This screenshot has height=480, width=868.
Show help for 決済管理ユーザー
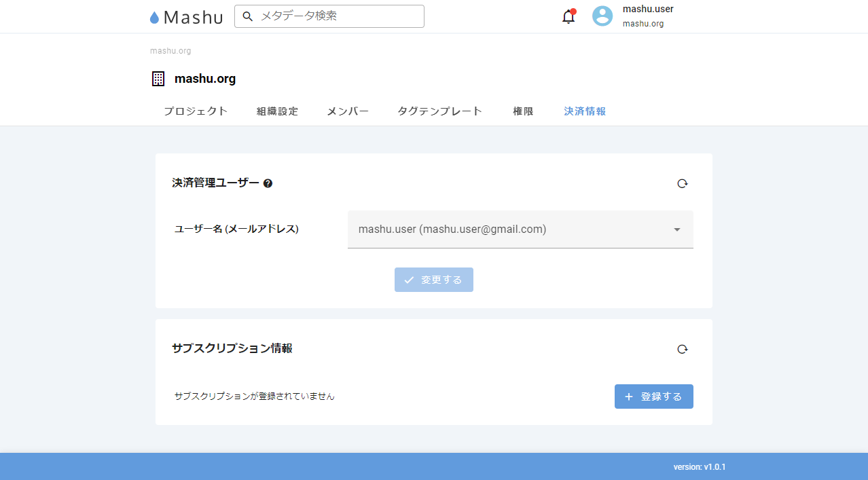268,183
